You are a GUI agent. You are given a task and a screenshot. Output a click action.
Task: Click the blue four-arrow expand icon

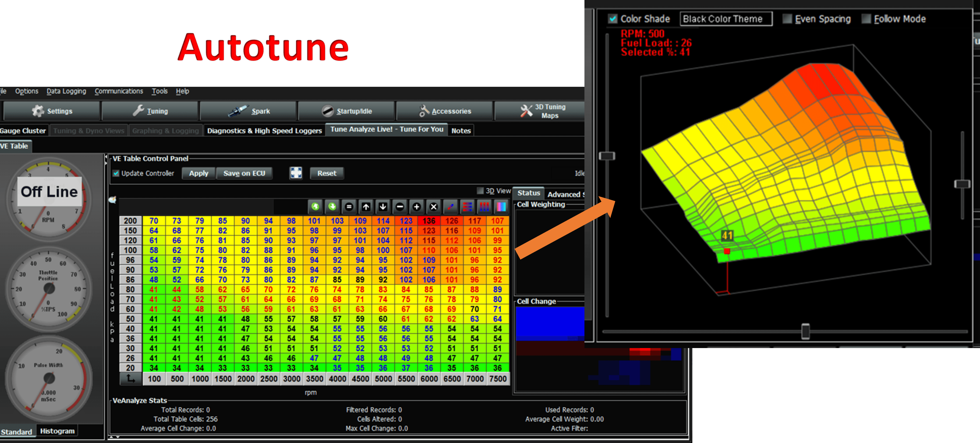point(296,173)
